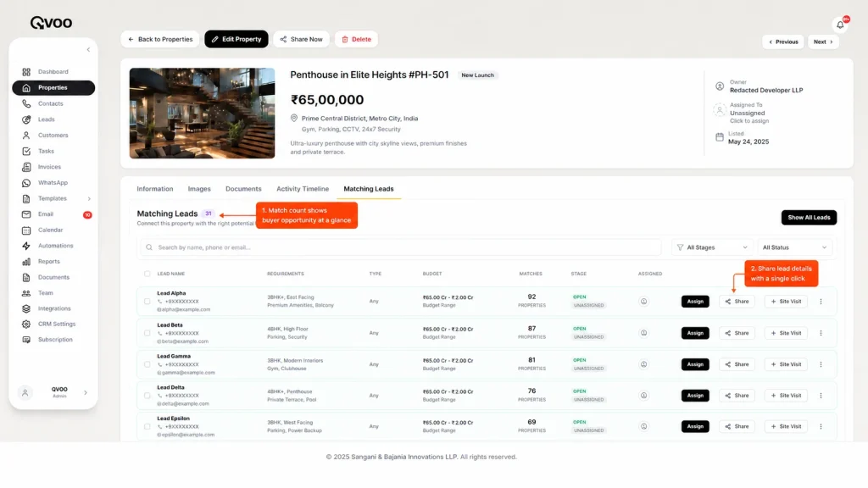Switch to the Information tab
The width and height of the screenshot is (868, 488).
pyautogui.click(x=155, y=189)
